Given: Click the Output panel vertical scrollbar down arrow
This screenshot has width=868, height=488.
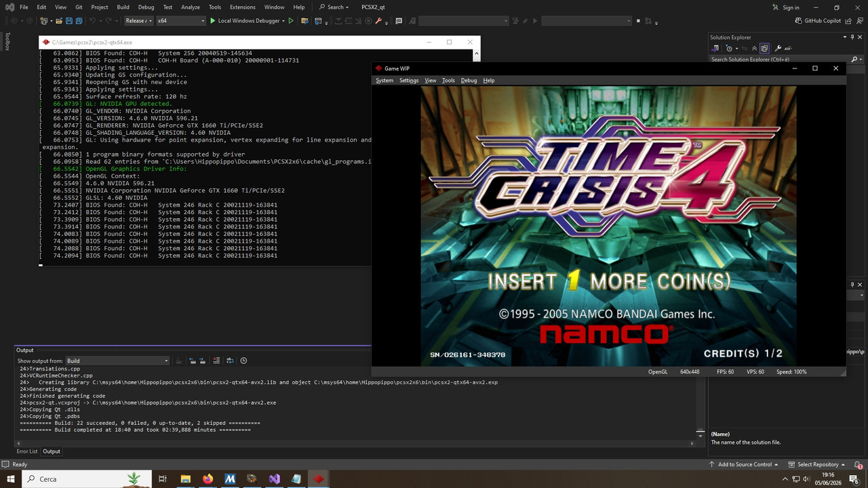Looking at the screenshot, I should pos(701,437).
